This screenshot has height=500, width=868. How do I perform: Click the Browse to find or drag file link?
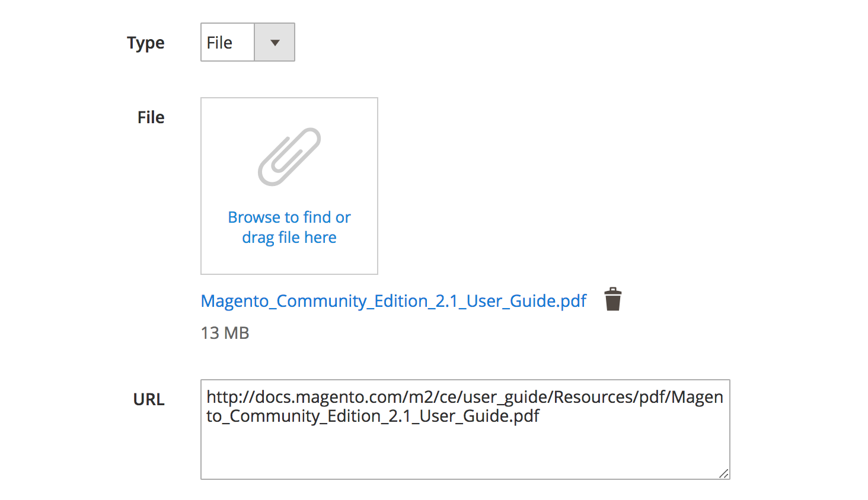(289, 227)
